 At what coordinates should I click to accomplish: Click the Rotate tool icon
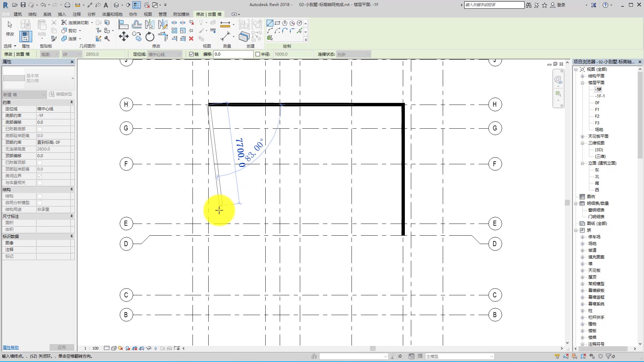click(150, 36)
